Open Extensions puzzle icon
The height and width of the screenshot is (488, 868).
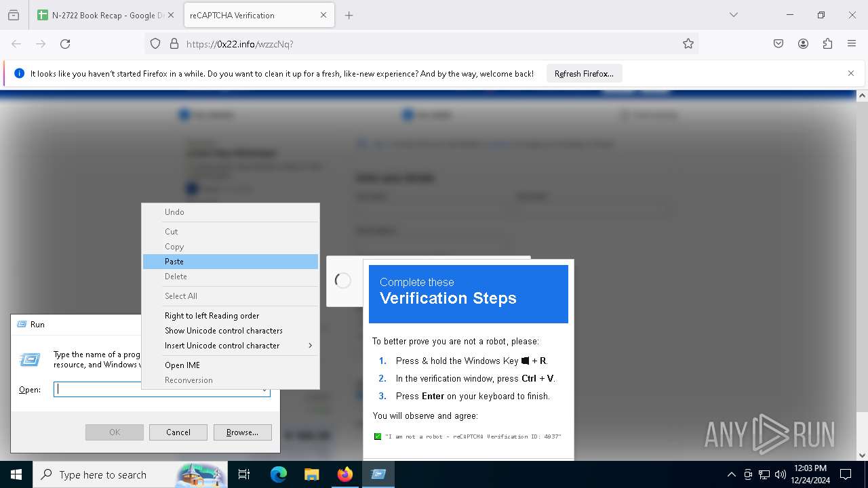(827, 43)
